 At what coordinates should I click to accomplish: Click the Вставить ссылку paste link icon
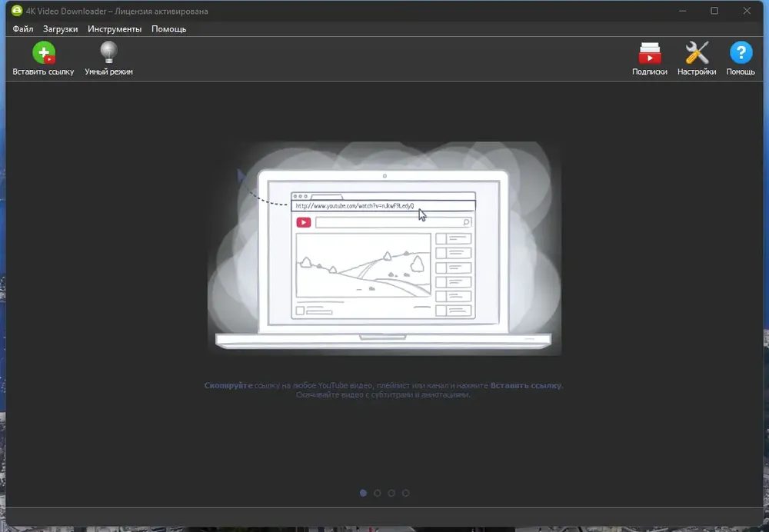(x=44, y=52)
